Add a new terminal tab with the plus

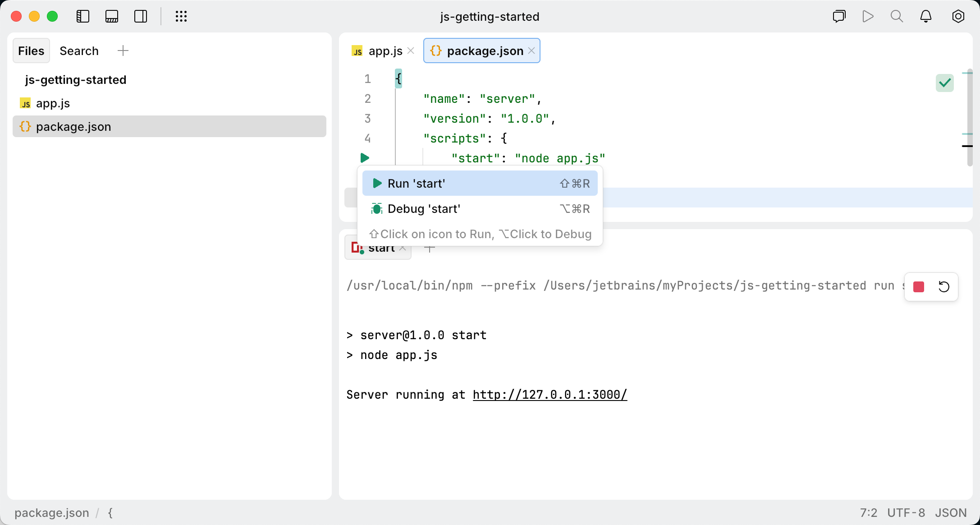click(429, 248)
